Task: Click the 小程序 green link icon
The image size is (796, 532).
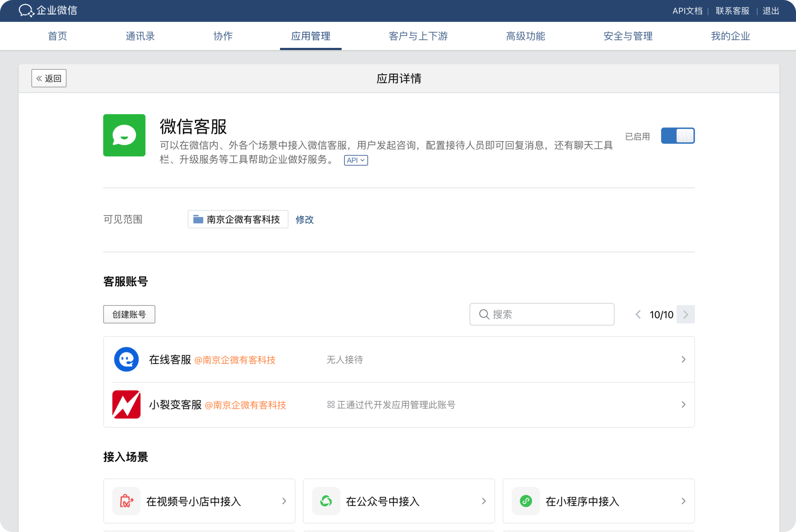Action: pyautogui.click(x=526, y=501)
